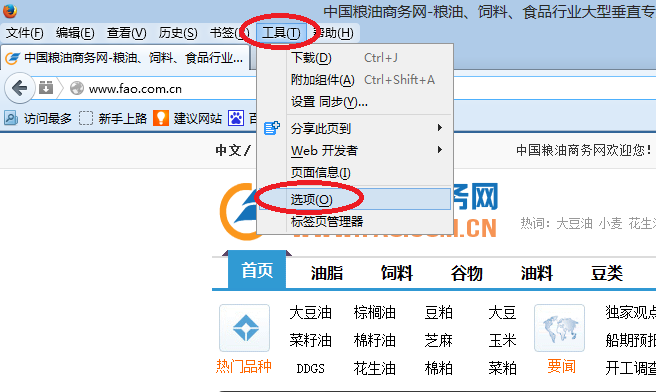The height and width of the screenshot is (392, 656).
Task: Click the 中文 language link
Action: click(x=227, y=150)
